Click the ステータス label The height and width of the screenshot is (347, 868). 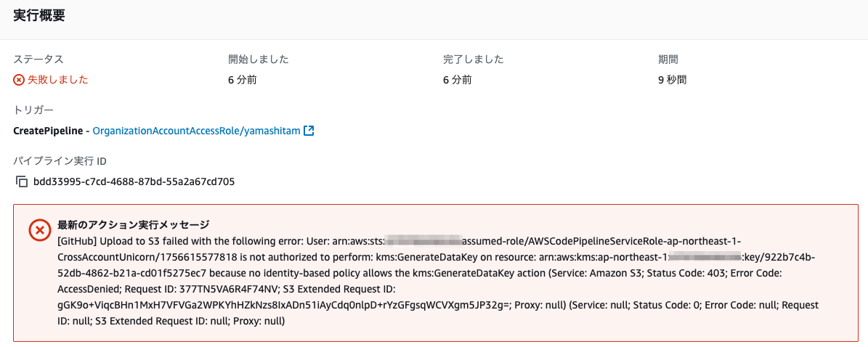point(38,59)
